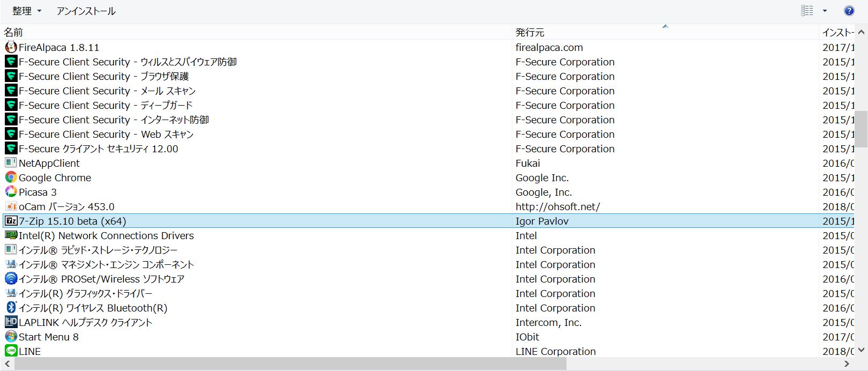Click the vertical scrollbar down arrow
Screen dimensions: 868x371
click(862, 350)
